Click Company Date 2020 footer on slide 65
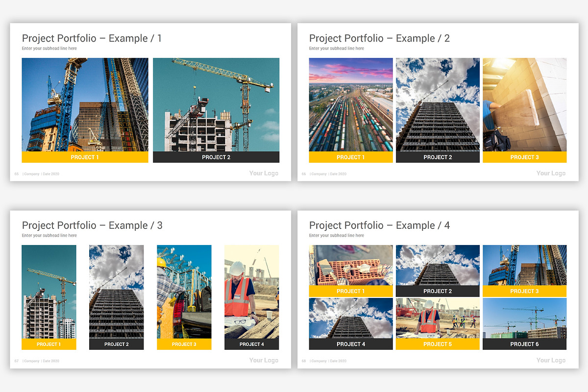The image size is (588, 392). pyautogui.click(x=41, y=174)
